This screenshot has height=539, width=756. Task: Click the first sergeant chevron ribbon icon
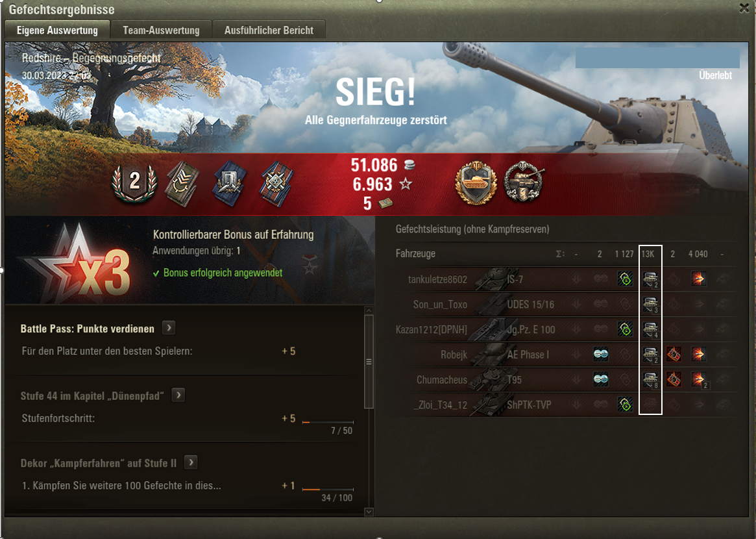182,183
